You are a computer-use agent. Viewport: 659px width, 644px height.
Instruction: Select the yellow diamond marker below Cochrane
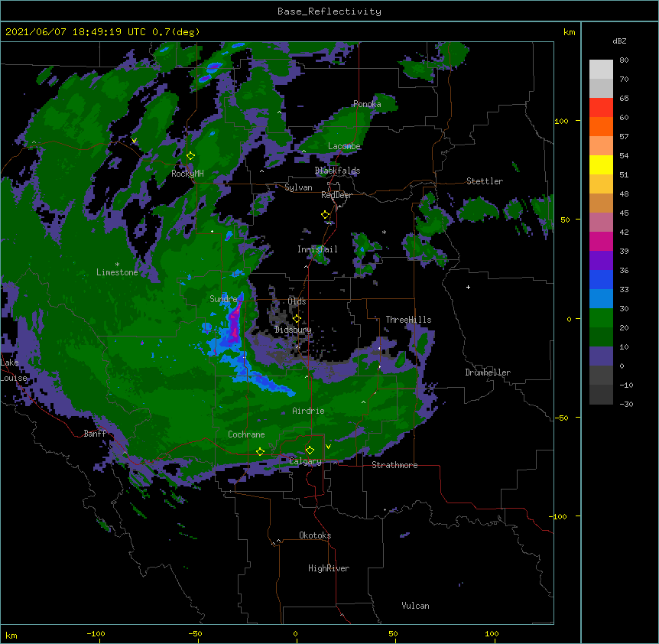(260, 451)
